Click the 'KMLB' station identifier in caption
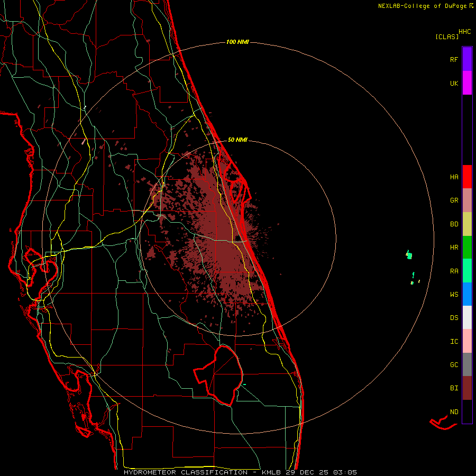 coord(271,472)
